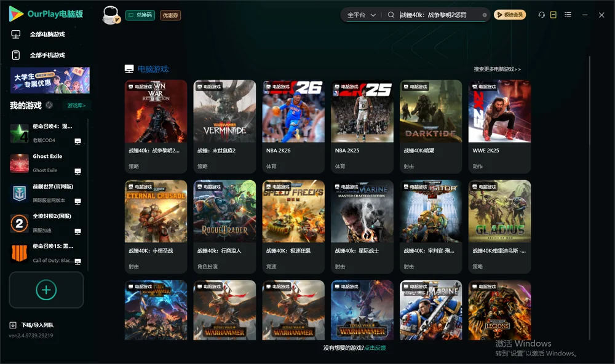Image resolution: width=615 pixels, height=364 pixels.
Task: Click the 点击反馈 feedback link
Action: coord(375,347)
